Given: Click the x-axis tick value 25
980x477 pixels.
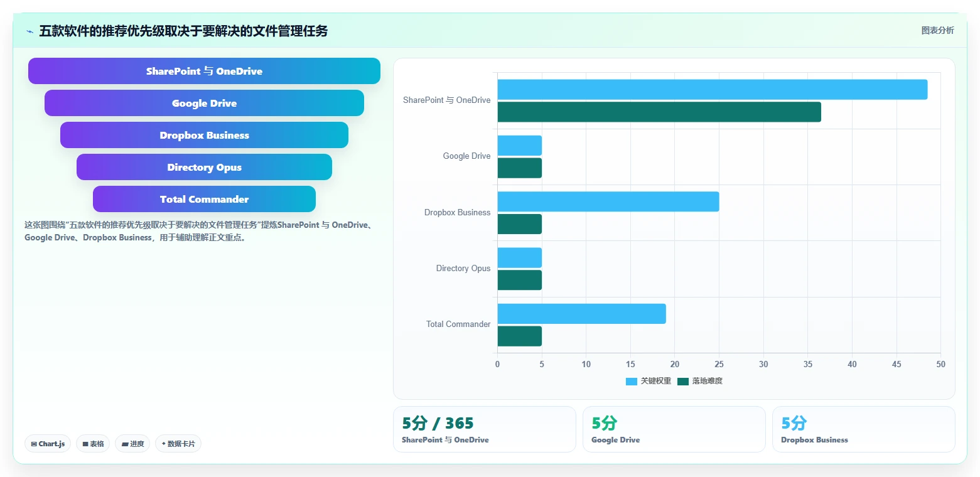Looking at the screenshot, I should click(x=719, y=364).
